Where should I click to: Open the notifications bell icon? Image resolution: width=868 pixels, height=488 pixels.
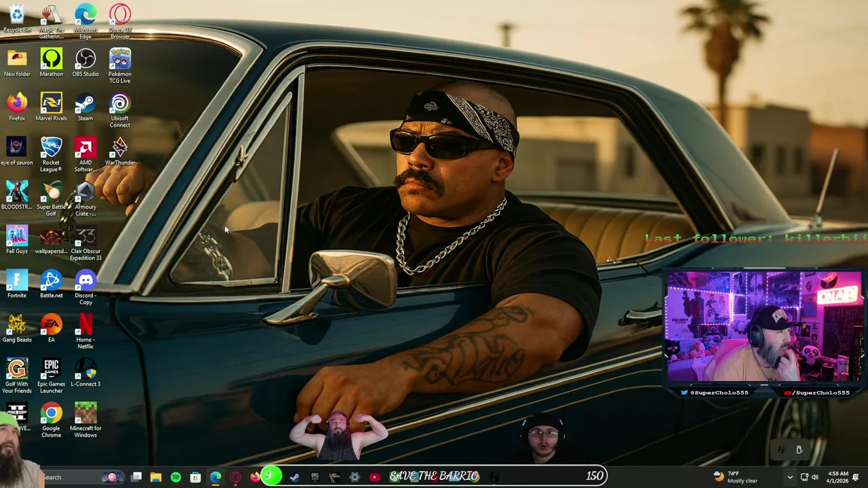click(x=856, y=477)
